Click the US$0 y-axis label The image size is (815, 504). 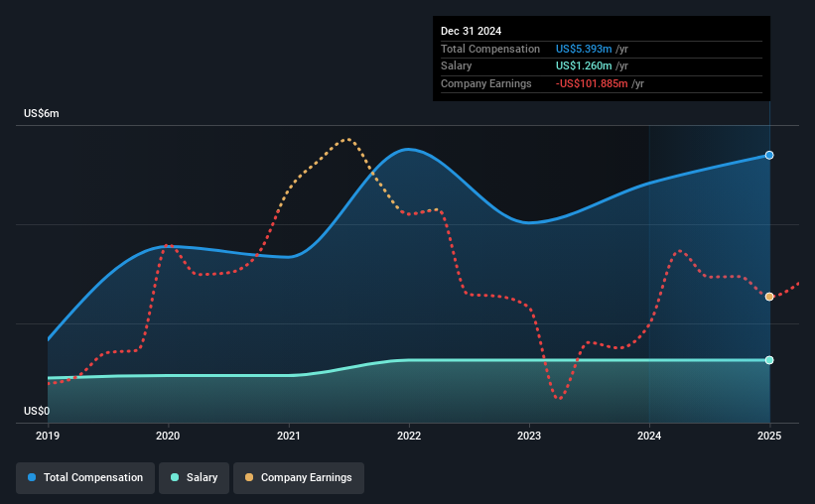point(37,411)
